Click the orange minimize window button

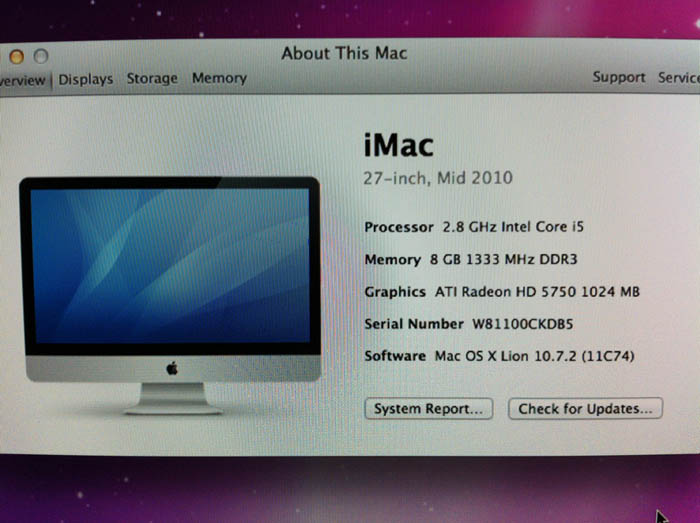(17, 57)
